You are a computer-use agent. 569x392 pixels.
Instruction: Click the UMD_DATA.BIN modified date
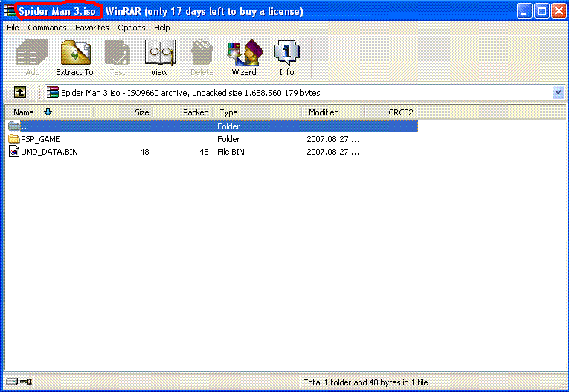[x=332, y=152]
